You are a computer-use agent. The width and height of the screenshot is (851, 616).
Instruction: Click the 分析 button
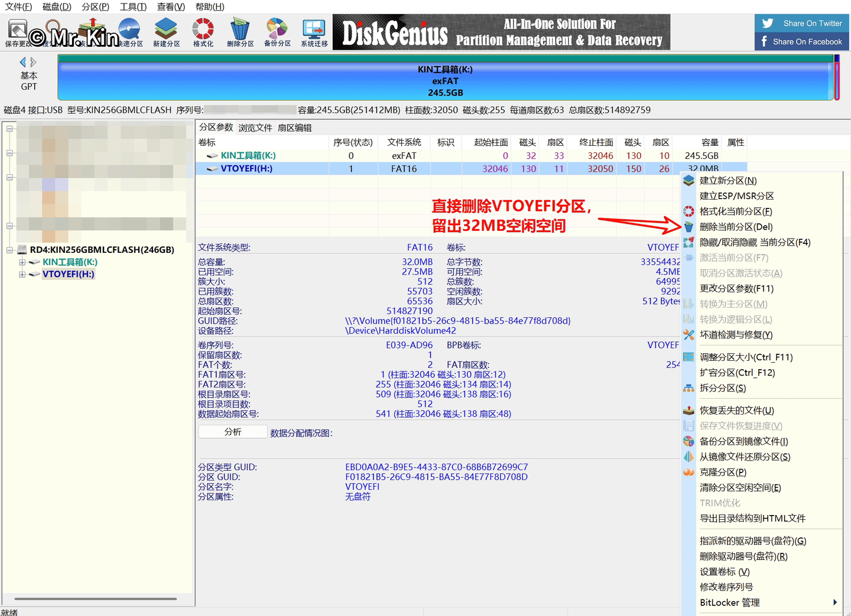coord(233,432)
